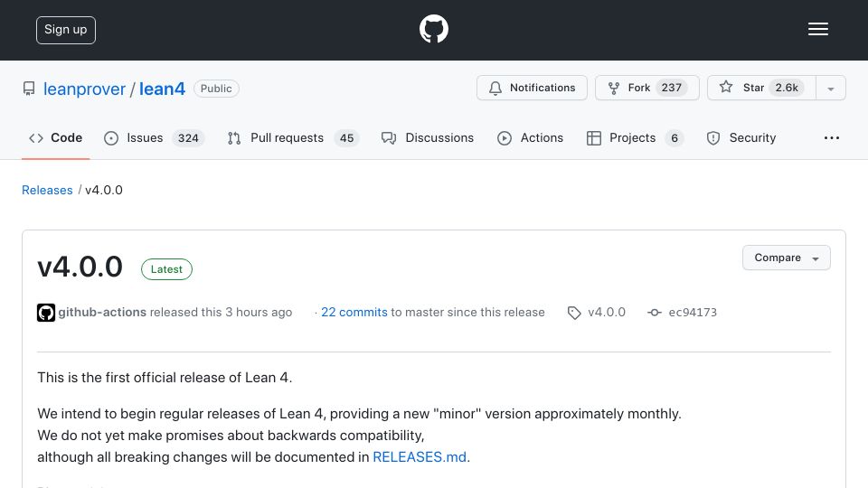Click the Fork count 237
The height and width of the screenshot is (488, 868).
click(672, 88)
